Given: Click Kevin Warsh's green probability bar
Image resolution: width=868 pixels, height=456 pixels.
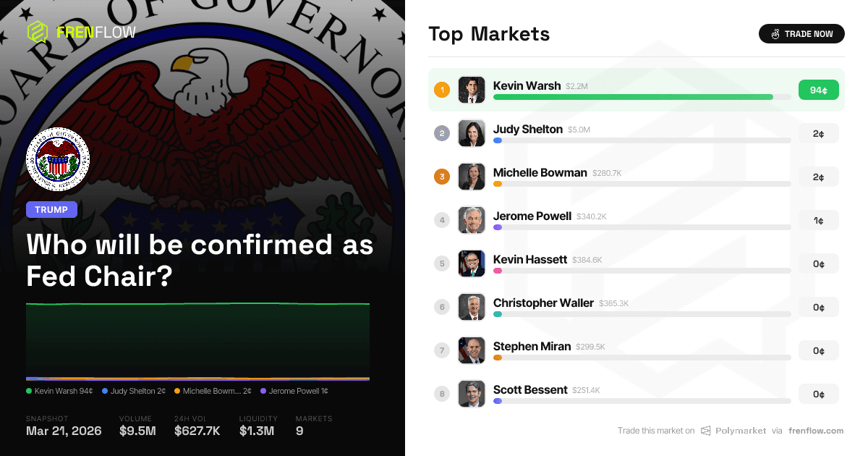Looking at the screenshot, I should point(633,97).
